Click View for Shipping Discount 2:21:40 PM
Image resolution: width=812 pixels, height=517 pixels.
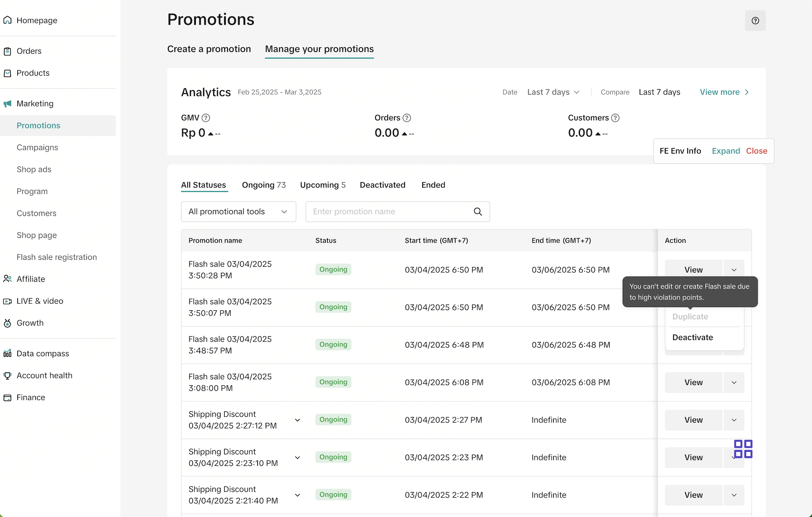point(693,495)
